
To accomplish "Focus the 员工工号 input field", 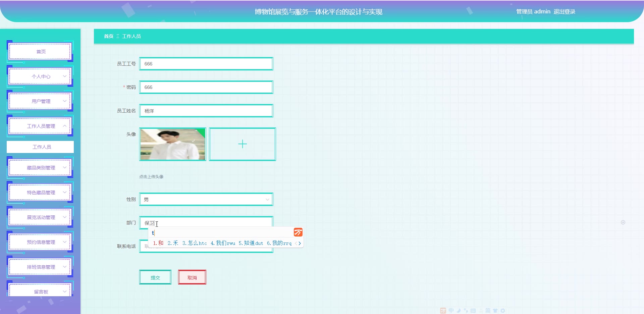I will coord(206,64).
